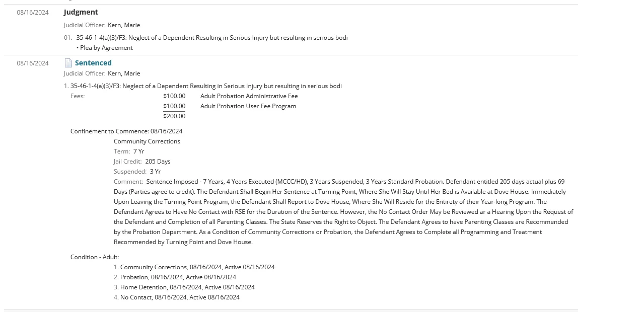The image size is (644, 312).
Task: Click the No Contact condition item
Action: [180, 297]
